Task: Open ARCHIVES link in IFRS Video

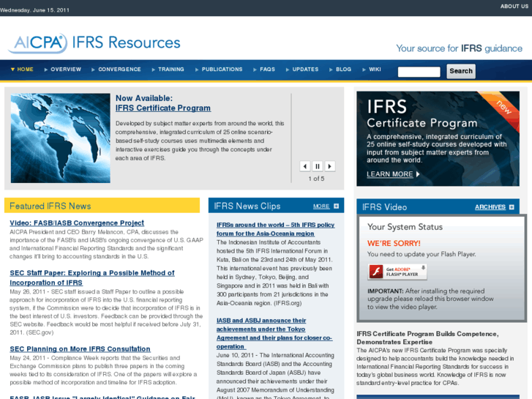Action: [x=490, y=207]
